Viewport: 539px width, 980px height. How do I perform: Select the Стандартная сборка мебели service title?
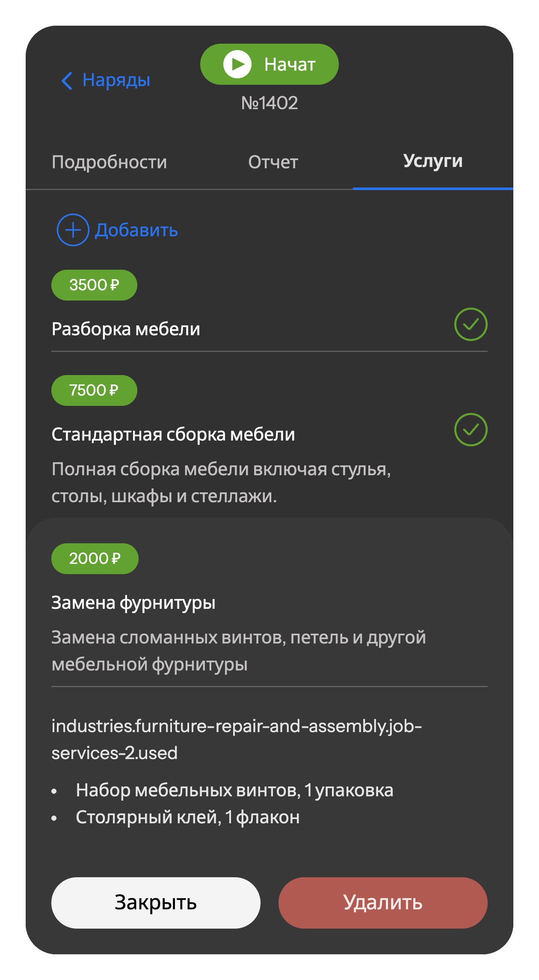coord(173,435)
